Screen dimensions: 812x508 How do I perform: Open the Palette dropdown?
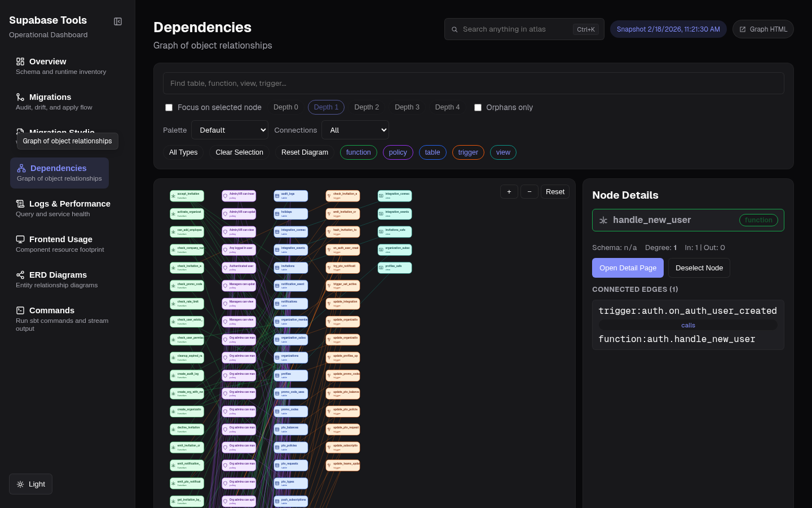230,130
